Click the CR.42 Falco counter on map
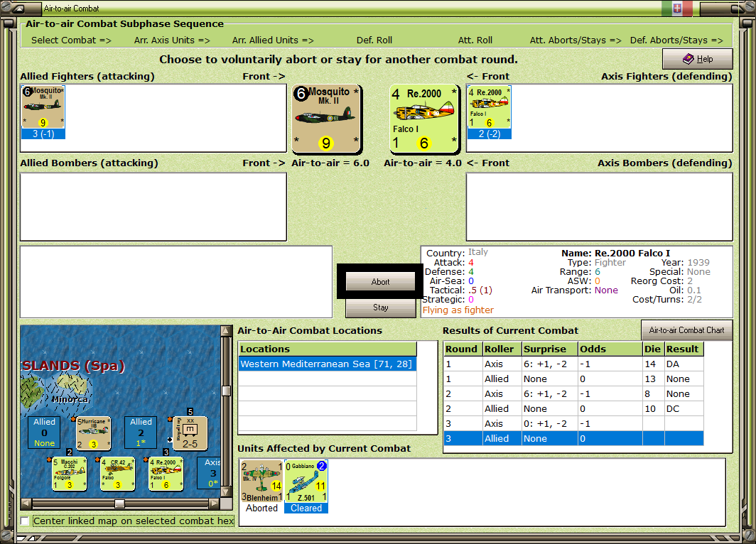The width and height of the screenshot is (756, 544). tap(118, 474)
